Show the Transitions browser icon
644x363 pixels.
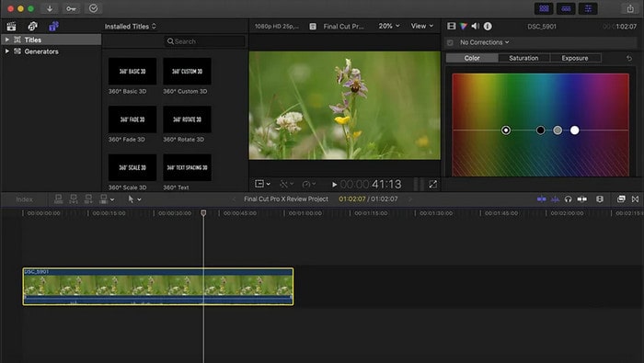pos(635,199)
